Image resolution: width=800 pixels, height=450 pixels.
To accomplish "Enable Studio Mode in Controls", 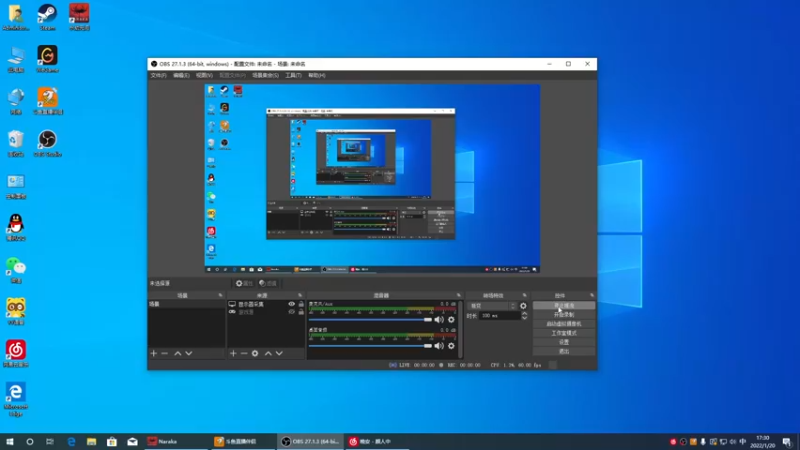I will tap(564, 333).
